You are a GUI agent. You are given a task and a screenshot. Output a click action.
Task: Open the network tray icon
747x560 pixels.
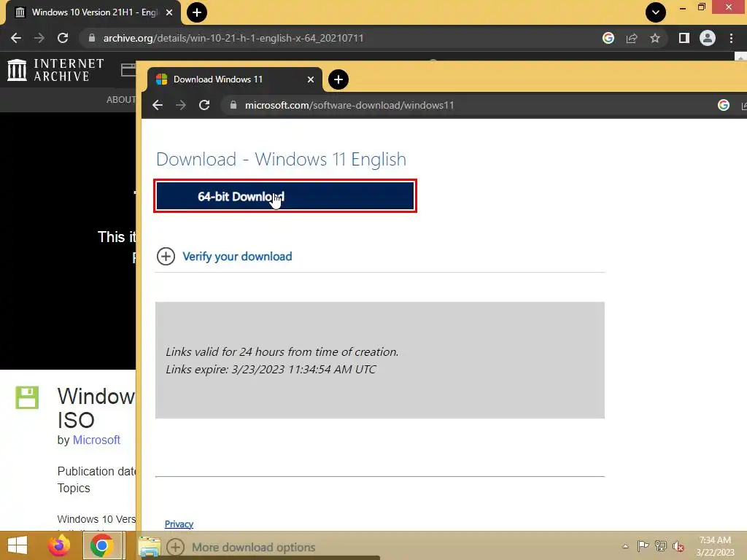(x=661, y=546)
